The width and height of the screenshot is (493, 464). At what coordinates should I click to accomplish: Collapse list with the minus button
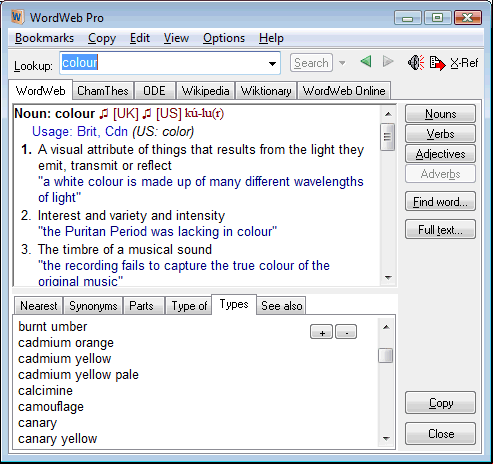[346, 332]
